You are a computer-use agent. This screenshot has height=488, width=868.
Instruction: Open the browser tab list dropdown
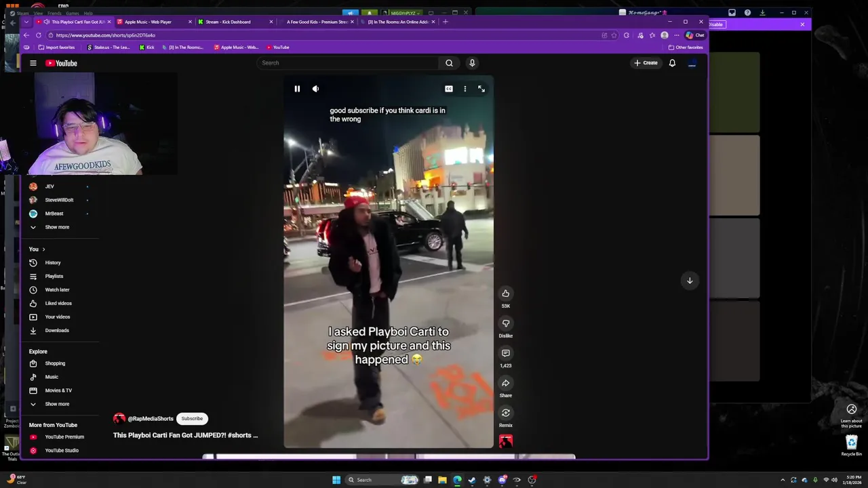coord(26,22)
